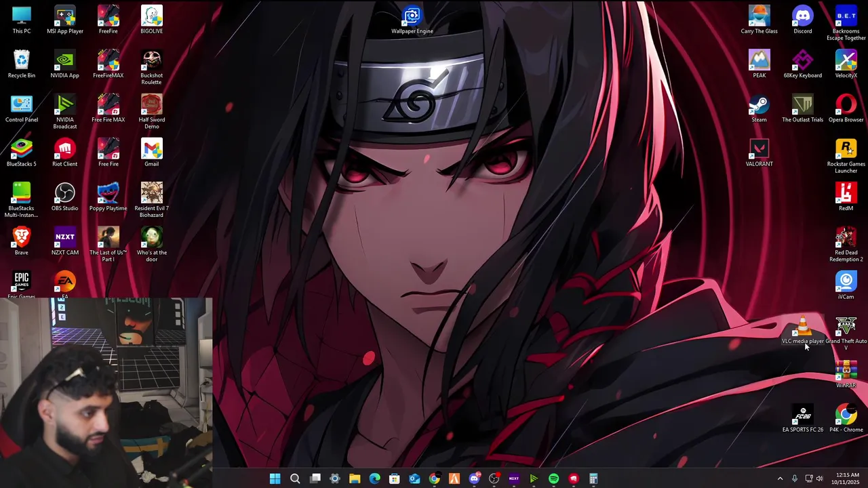Screen dimensions: 868x488
Task: Open the Control Panel shortcut
Action: tap(22, 108)
